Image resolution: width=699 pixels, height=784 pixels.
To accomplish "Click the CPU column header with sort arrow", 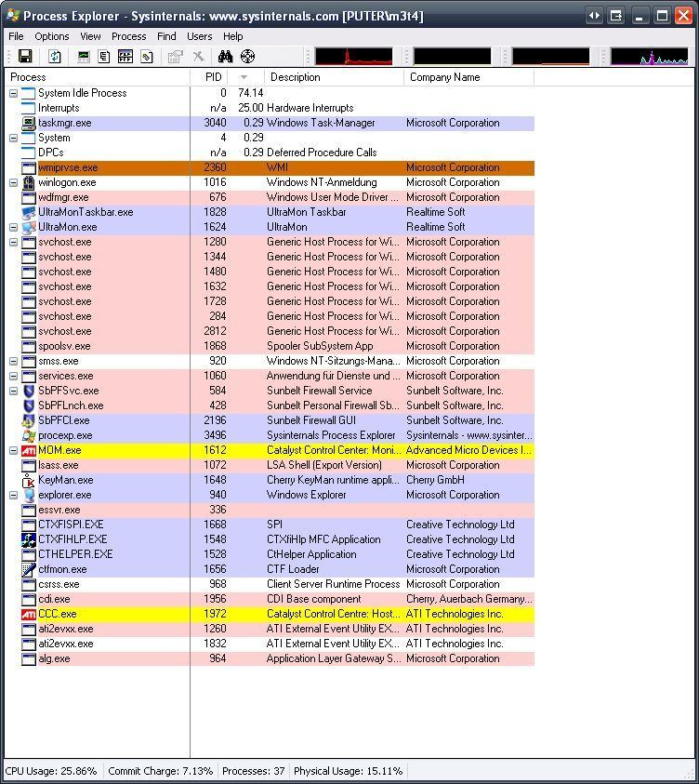I will click(245, 77).
